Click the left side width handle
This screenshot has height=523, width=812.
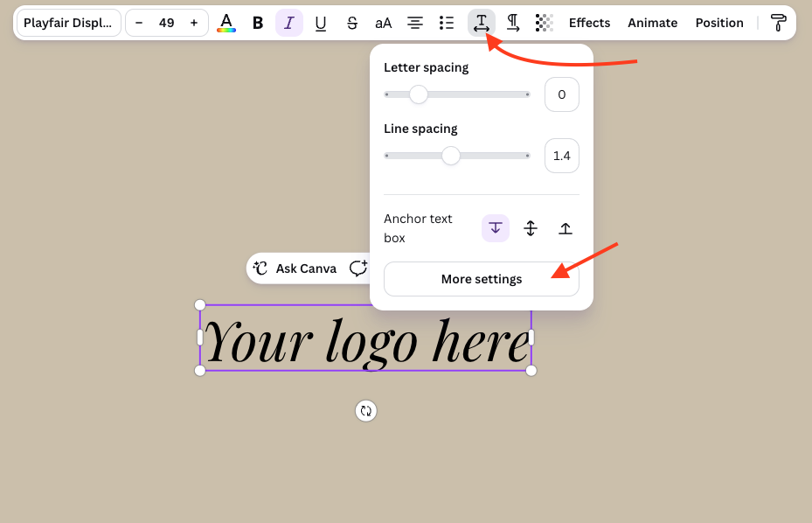coord(200,338)
